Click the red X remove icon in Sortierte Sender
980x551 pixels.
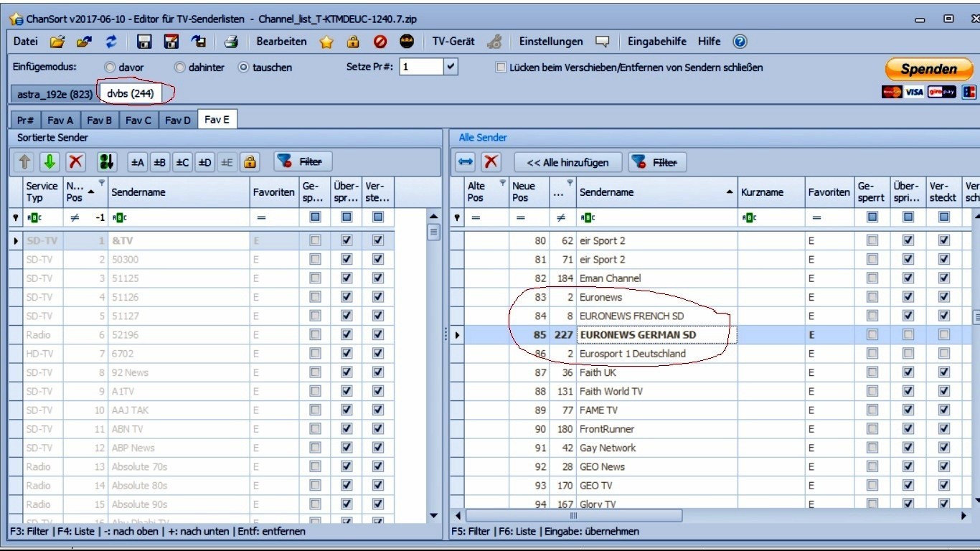[x=76, y=162]
